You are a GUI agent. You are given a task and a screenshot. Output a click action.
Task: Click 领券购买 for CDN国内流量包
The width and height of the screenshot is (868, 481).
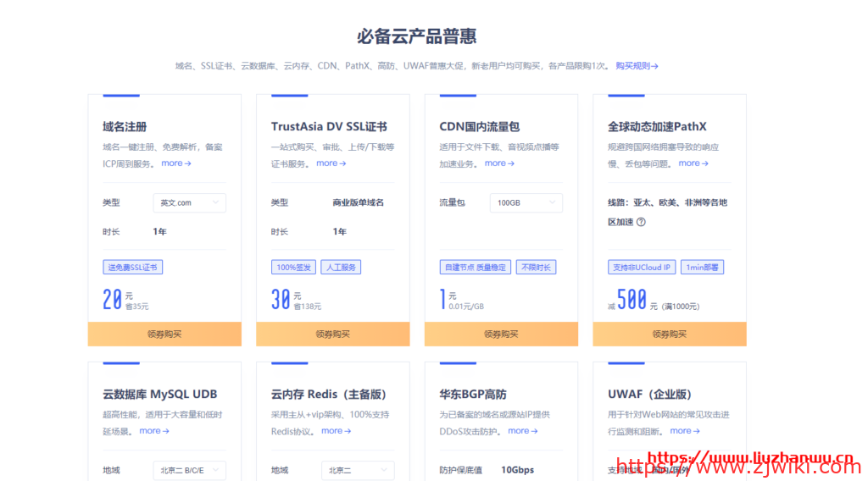click(501, 334)
